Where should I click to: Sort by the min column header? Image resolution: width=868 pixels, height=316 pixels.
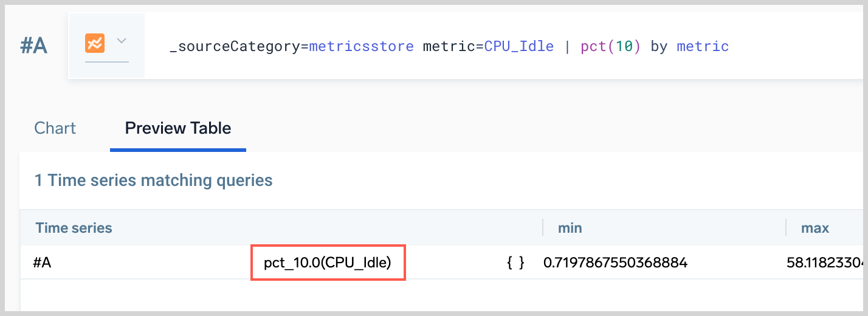(570, 228)
